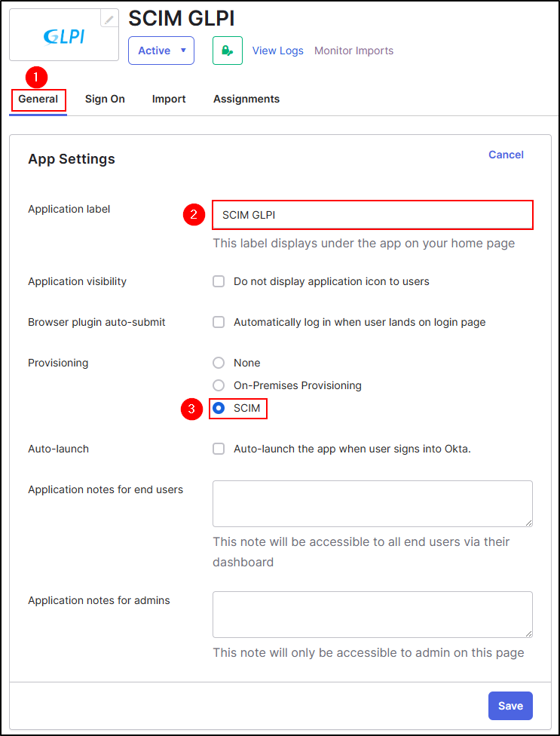Open the Import tab

point(169,99)
